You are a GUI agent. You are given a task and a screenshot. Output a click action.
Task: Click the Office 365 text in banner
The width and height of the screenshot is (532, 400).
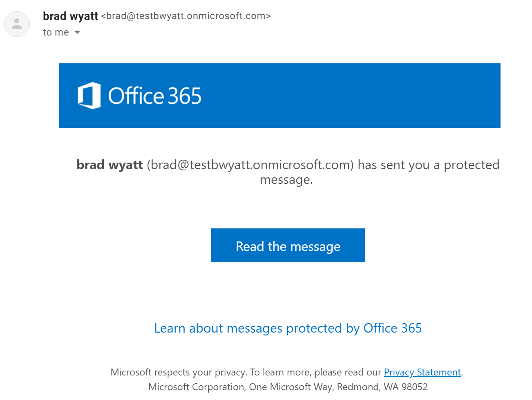[x=155, y=96]
